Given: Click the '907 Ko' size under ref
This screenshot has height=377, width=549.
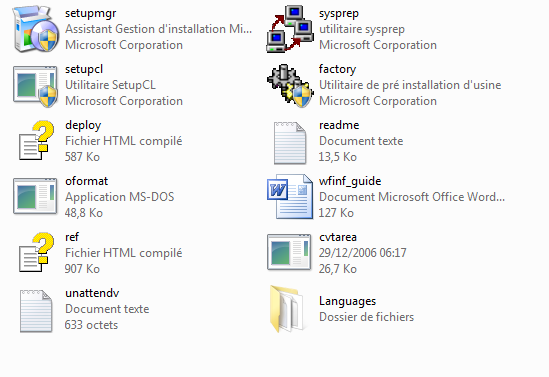Looking at the screenshot, I should [82, 269].
